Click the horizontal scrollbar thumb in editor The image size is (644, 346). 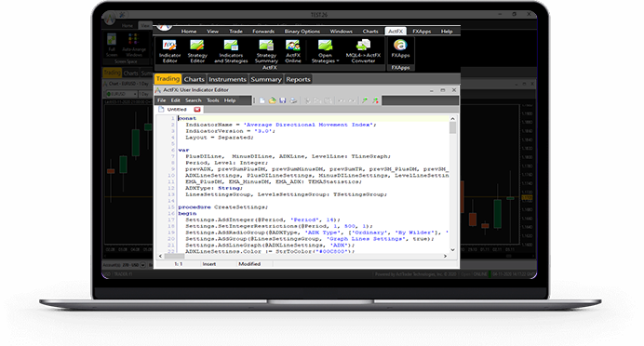pyautogui.click(x=175, y=256)
